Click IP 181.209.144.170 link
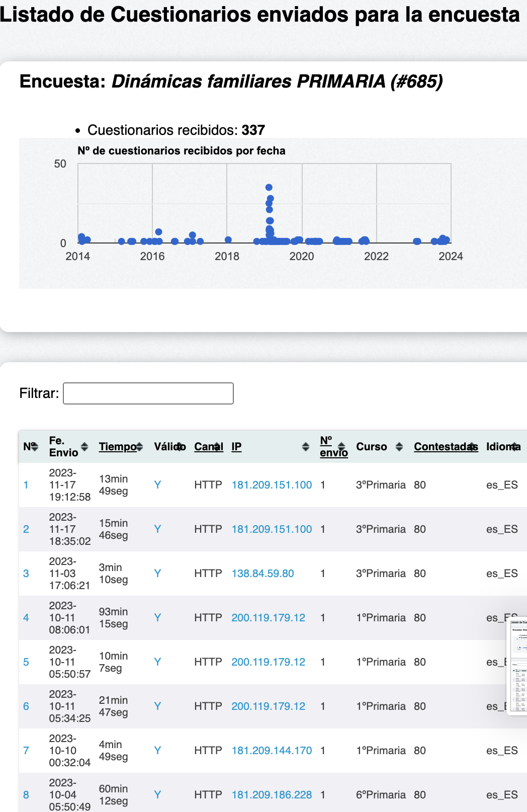527x812 pixels. (x=272, y=751)
